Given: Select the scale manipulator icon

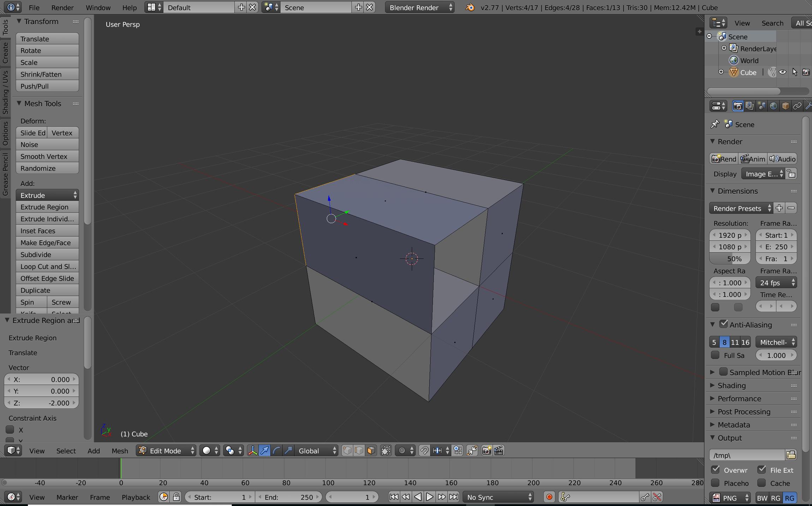Looking at the screenshot, I should coord(288,451).
